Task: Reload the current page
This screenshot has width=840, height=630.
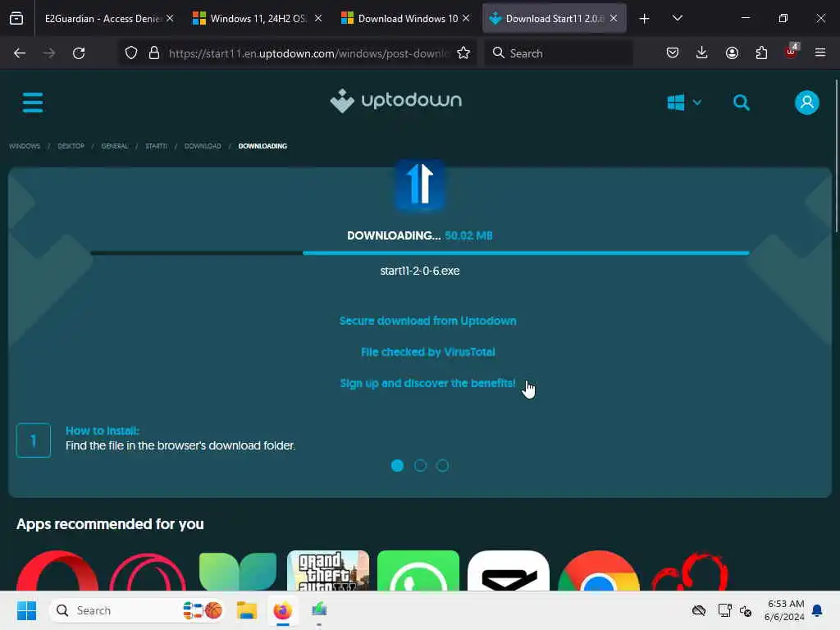Action: point(79,53)
